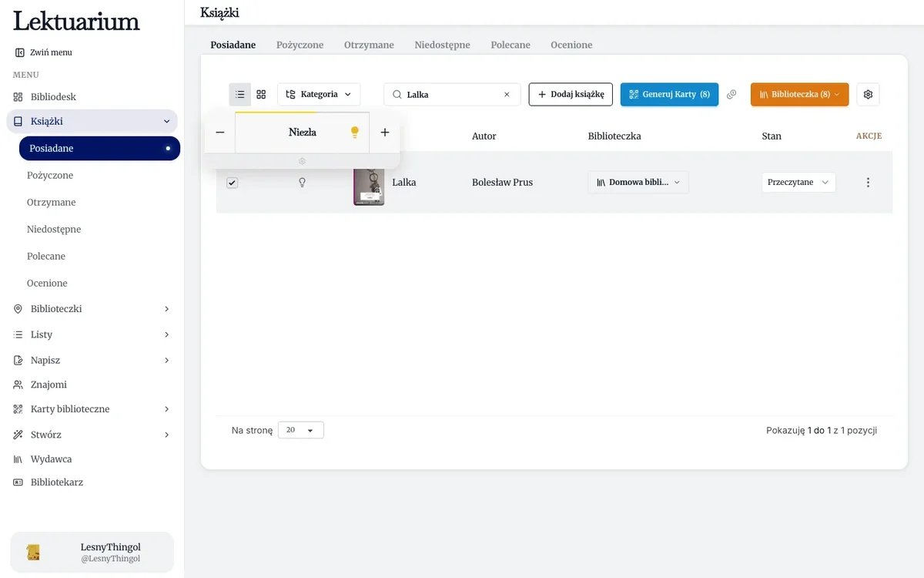Click the plus button in rating popup
Image resolution: width=924 pixels, height=578 pixels.
[x=385, y=133]
